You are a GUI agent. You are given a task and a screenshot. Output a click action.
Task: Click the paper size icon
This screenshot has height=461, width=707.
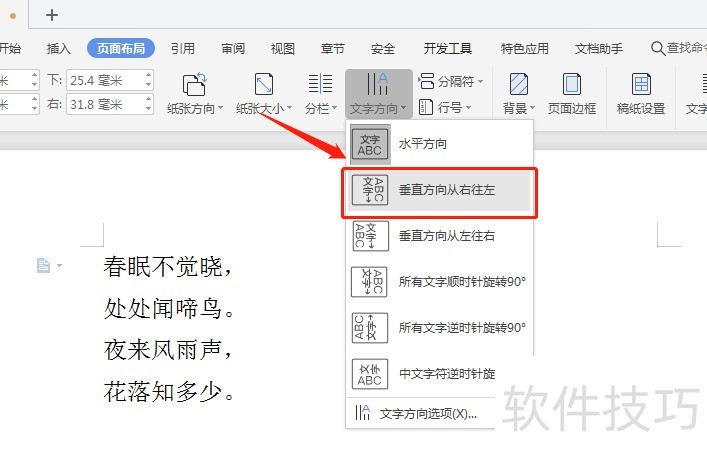[263, 84]
